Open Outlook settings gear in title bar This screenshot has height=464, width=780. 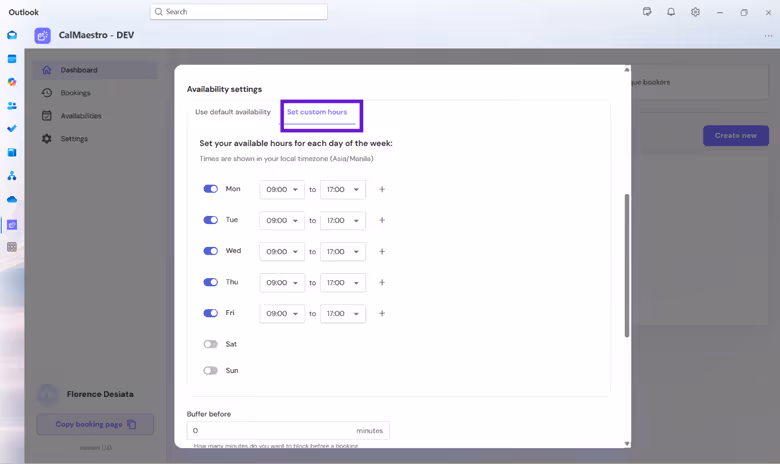tap(695, 12)
